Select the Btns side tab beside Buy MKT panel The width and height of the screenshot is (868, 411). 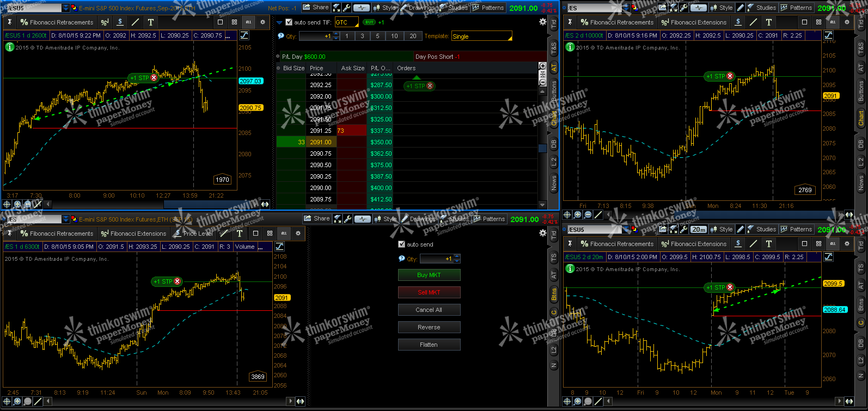554,295
